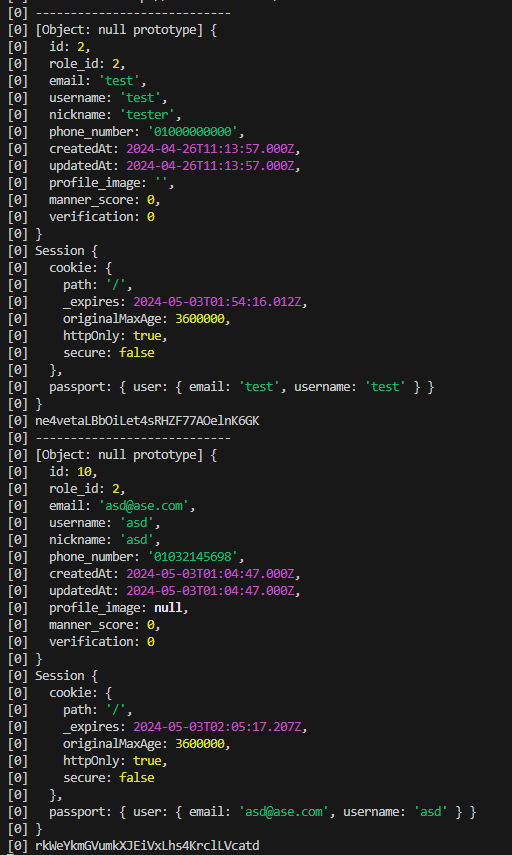The image size is (512, 855).
Task: Select session ID rkWeYkmGVumkXJEiVxLhs4KrclLVcatd
Action: tap(147, 846)
